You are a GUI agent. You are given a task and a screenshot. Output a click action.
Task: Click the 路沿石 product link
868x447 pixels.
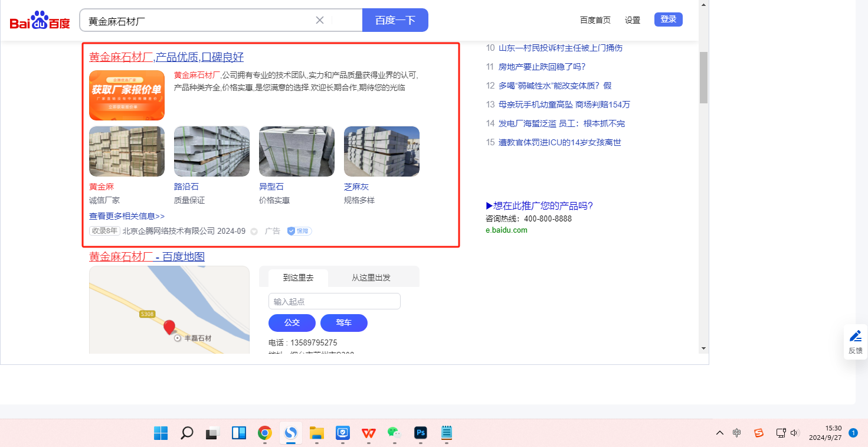186,187
